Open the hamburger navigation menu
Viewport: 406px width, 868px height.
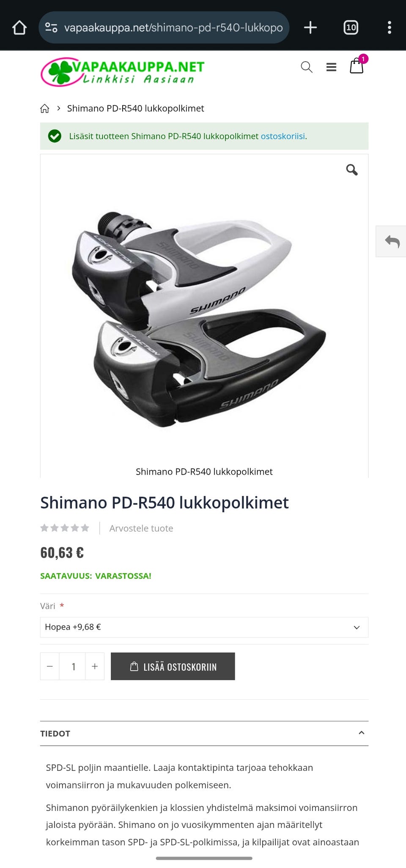tap(331, 67)
